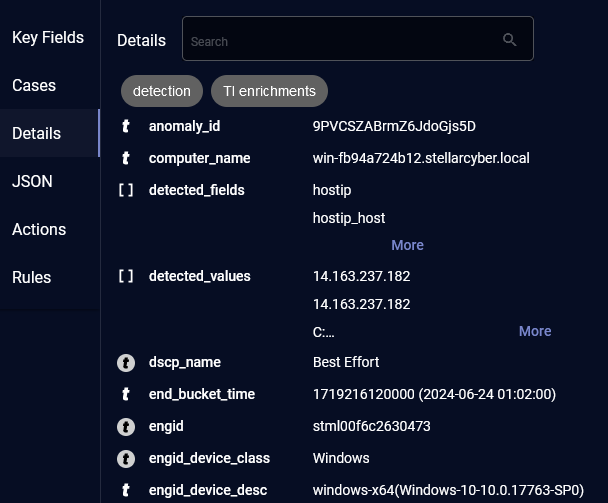This screenshot has width=608, height=503.
Task: Click the array bracket icon beside detected_values
Action: click(126, 276)
